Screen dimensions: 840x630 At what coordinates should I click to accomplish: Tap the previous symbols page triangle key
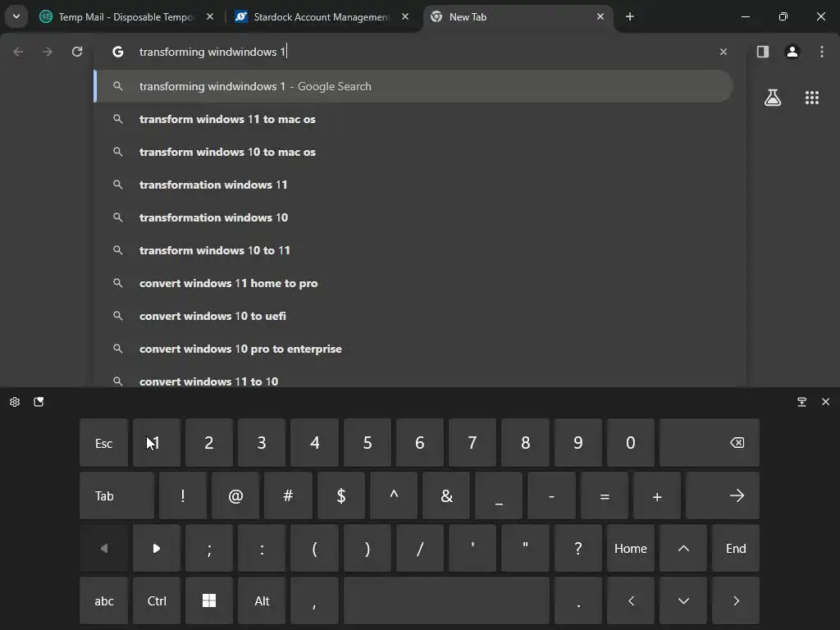click(x=104, y=548)
